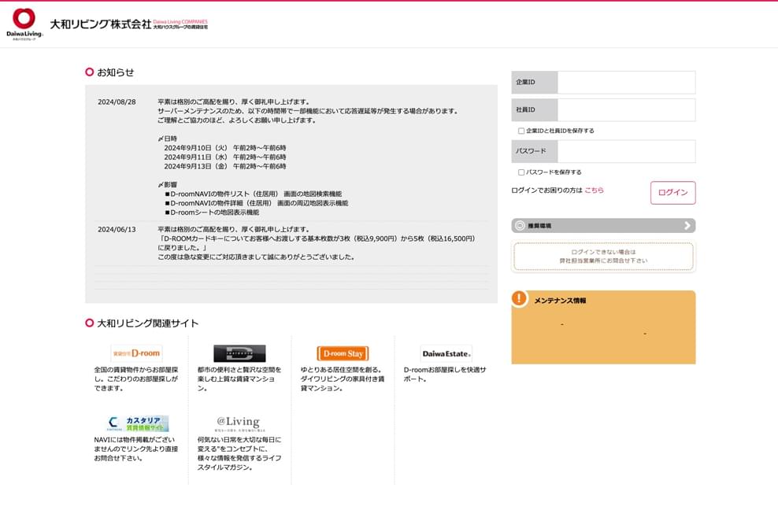
Task: Click D-roomシートの地図表示機能 line
Action: click(x=212, y=212)
